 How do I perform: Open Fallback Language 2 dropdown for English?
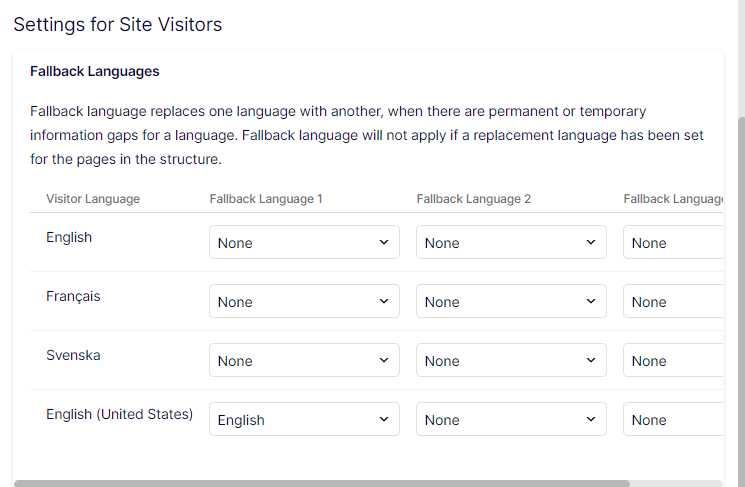[511, 243]
